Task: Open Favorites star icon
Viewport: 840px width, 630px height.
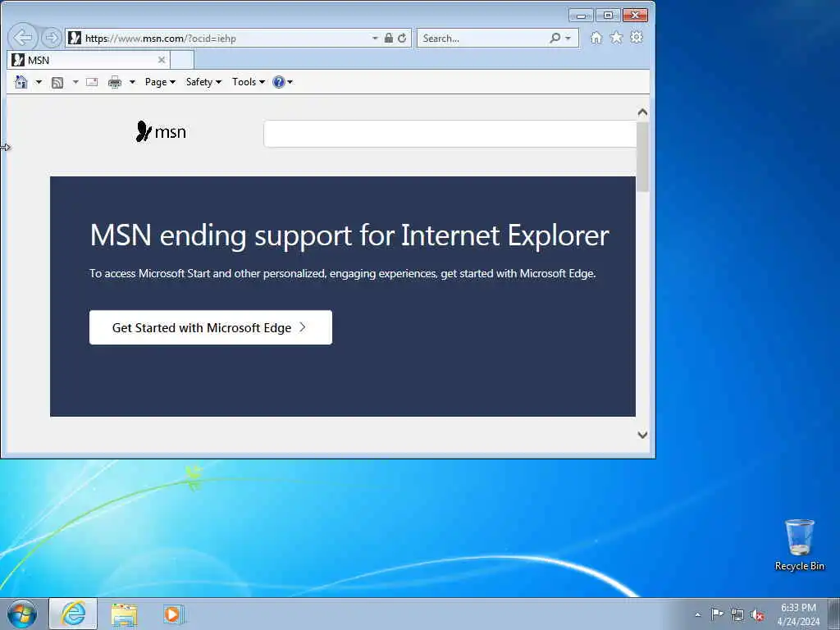Action: pyautogui.click(x=617, y=38)
